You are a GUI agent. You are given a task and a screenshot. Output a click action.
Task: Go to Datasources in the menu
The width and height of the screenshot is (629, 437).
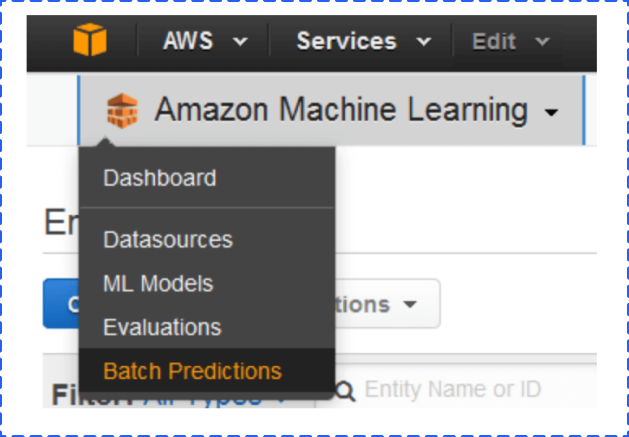coord(167,240)
